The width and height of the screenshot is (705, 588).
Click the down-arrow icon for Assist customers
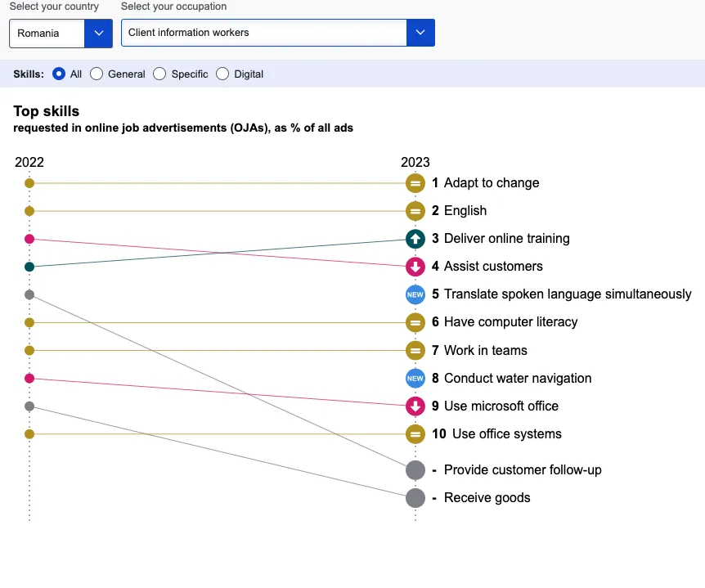point(415,267)
